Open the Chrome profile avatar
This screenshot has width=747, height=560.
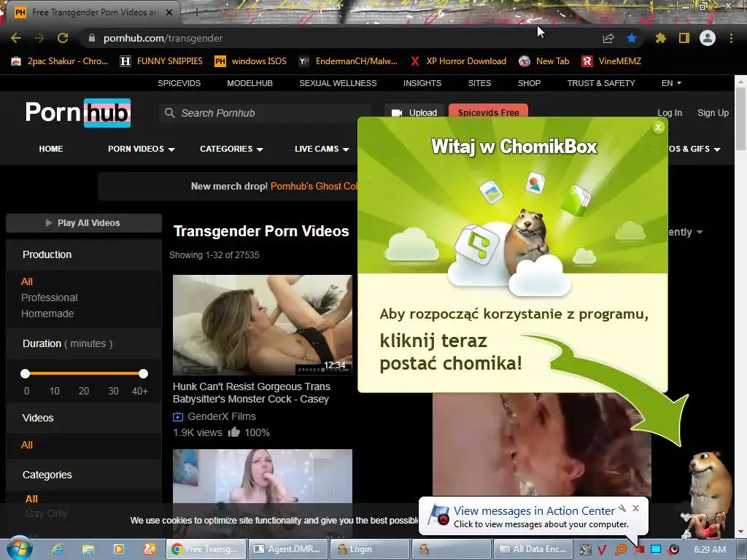708,38
